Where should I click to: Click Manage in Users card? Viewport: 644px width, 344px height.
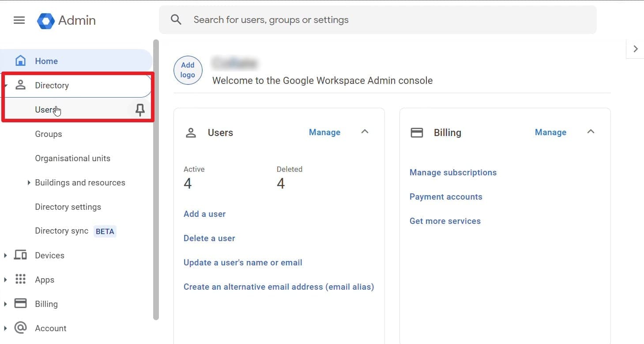pos(324,132)
